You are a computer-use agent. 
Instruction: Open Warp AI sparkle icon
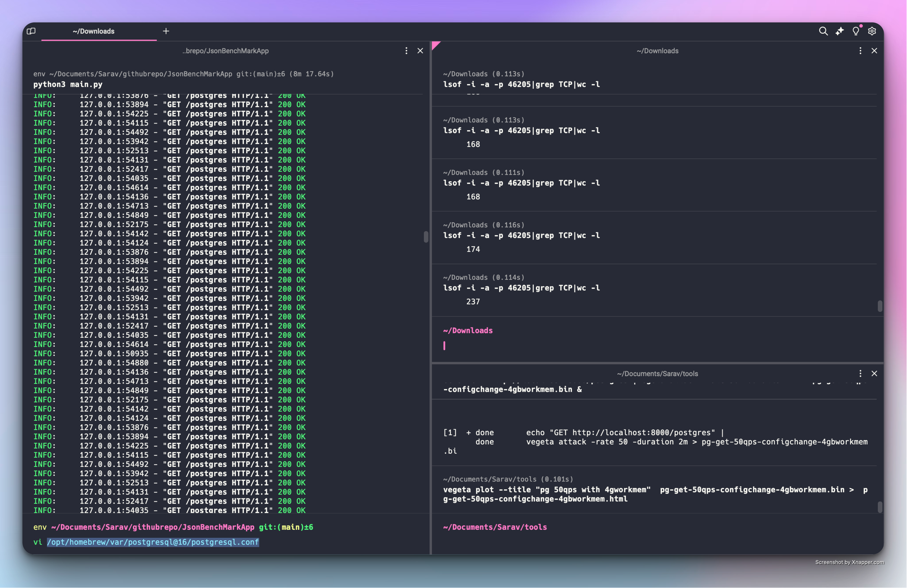(840, 31)
